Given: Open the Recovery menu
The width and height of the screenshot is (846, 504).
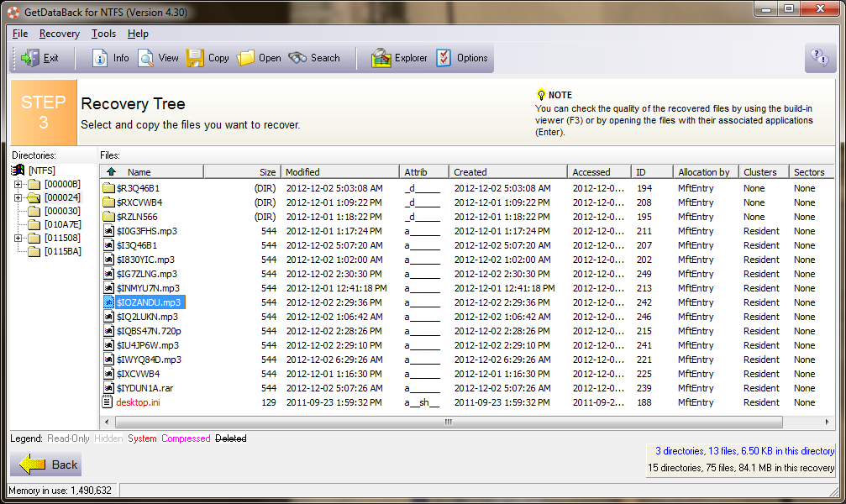Looking at the screenshot, I should point(60,34).
